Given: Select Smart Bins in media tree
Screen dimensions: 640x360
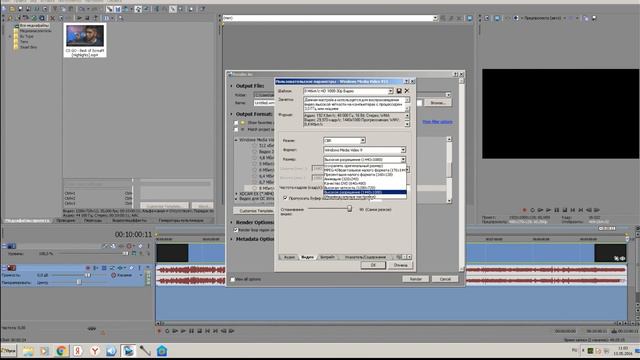Looking at the screenshot, I should point(28,47).
